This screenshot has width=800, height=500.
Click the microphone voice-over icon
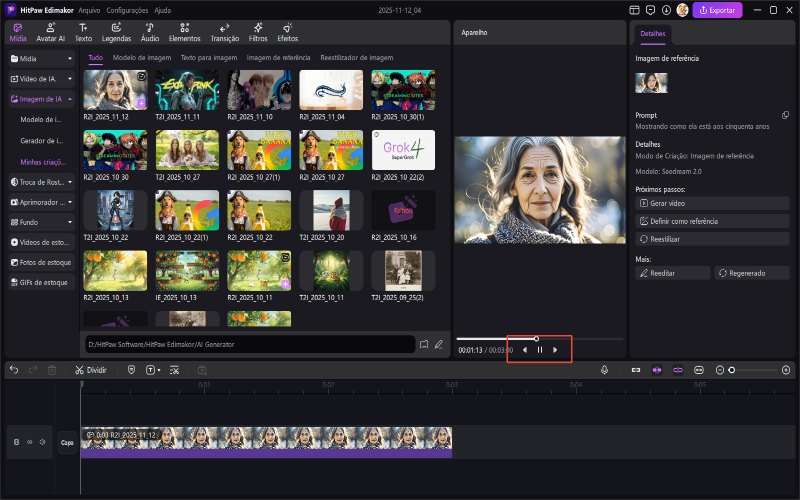(605, 369)
